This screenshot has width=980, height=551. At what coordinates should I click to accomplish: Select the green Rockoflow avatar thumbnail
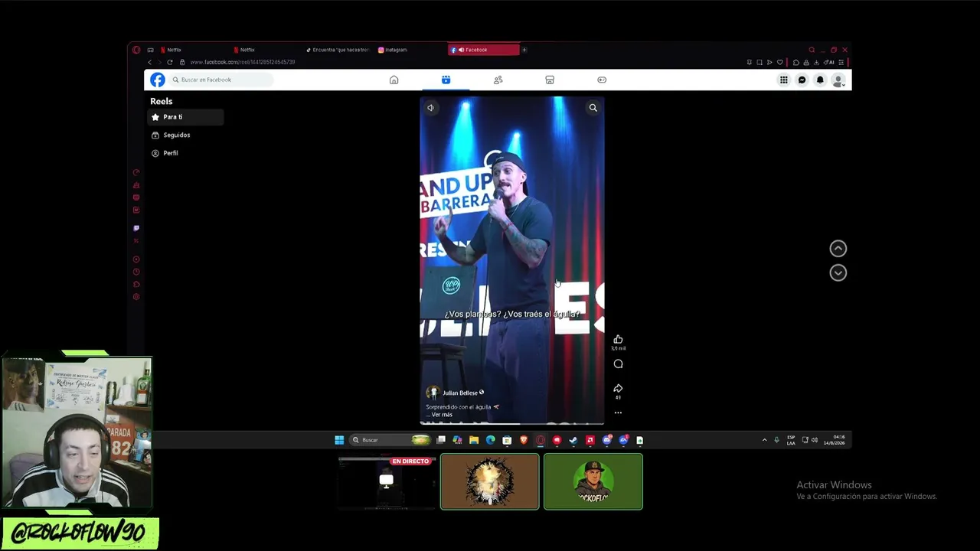pyautogui.click(x=593, y=481)
